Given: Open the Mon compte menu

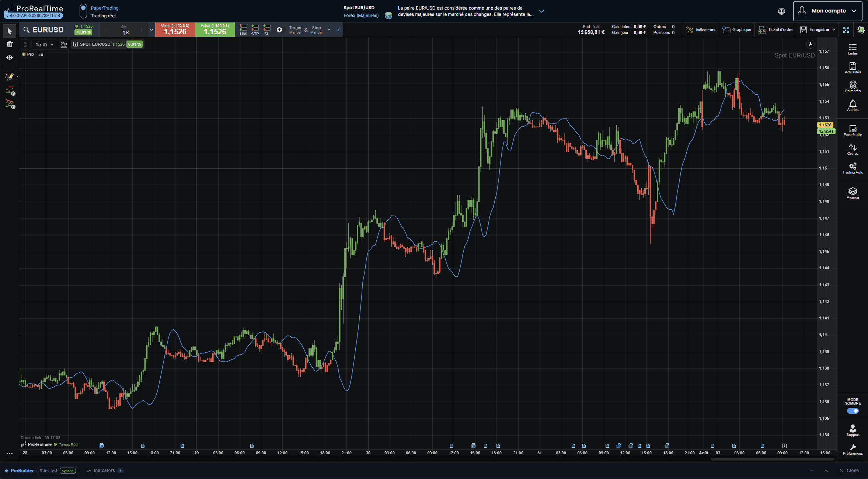Looking at the screenshot, I should 828,11.
